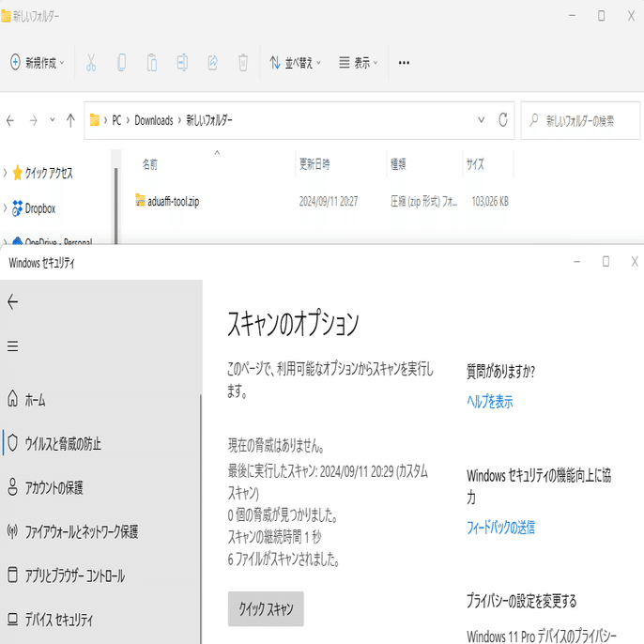Click the 2024/09/11 20:27 date cell
Viewport: 644px width, 644px height.
click(329, 201)
